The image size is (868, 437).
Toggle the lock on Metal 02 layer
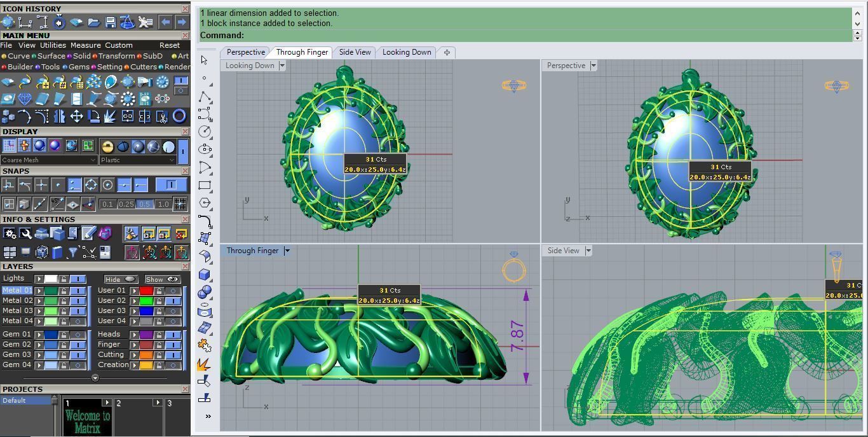pyautogui.click(x=64, y=300)
